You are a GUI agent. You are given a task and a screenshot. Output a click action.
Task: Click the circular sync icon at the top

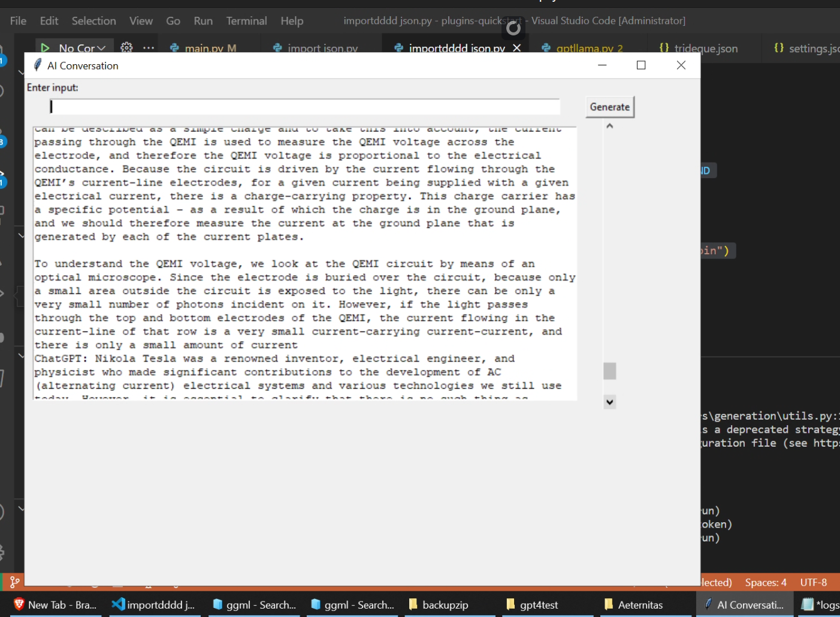(513, 27)
